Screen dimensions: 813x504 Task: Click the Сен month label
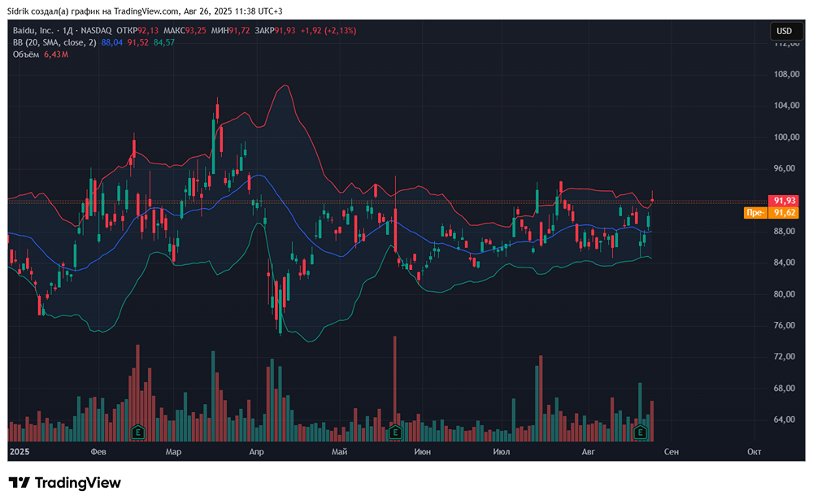coord(672,452)
